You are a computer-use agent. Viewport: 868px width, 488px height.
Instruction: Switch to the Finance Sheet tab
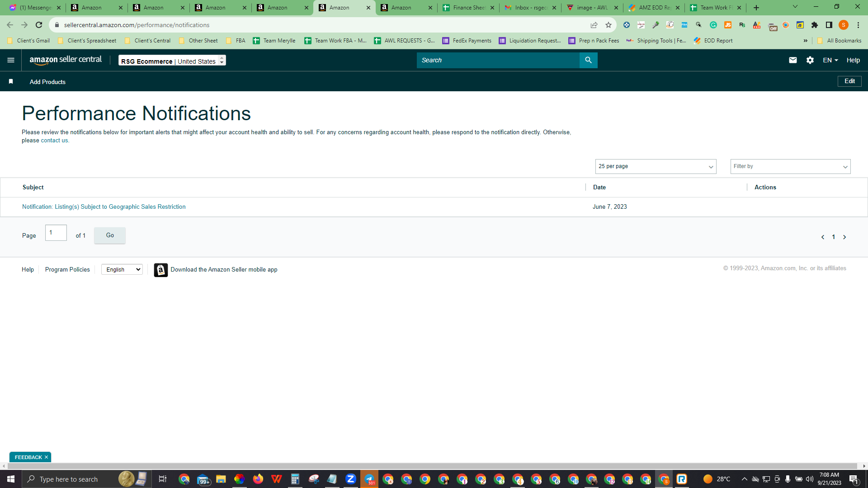click(468, 8)
